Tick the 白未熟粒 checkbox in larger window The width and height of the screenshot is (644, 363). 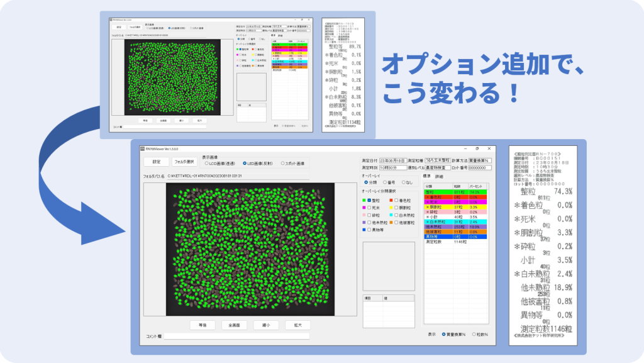click(396, 215)
